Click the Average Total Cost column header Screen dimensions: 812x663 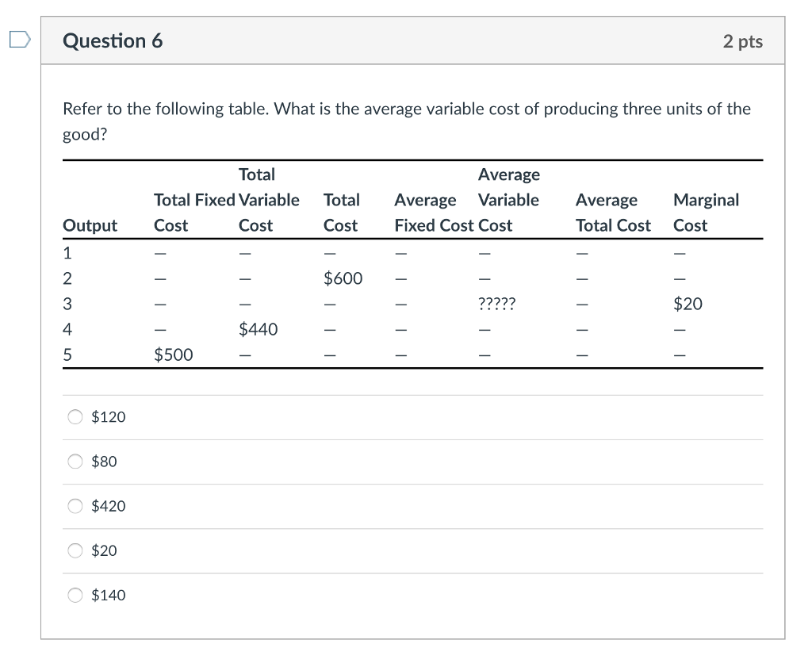pos(613,212)
